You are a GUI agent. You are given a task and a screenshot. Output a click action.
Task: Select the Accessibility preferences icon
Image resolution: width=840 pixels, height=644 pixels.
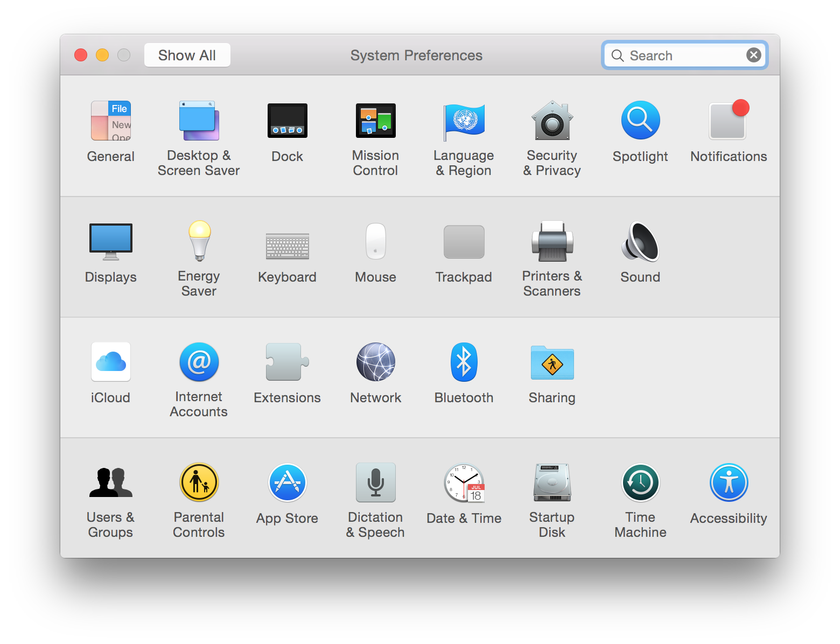pos(729,482)
